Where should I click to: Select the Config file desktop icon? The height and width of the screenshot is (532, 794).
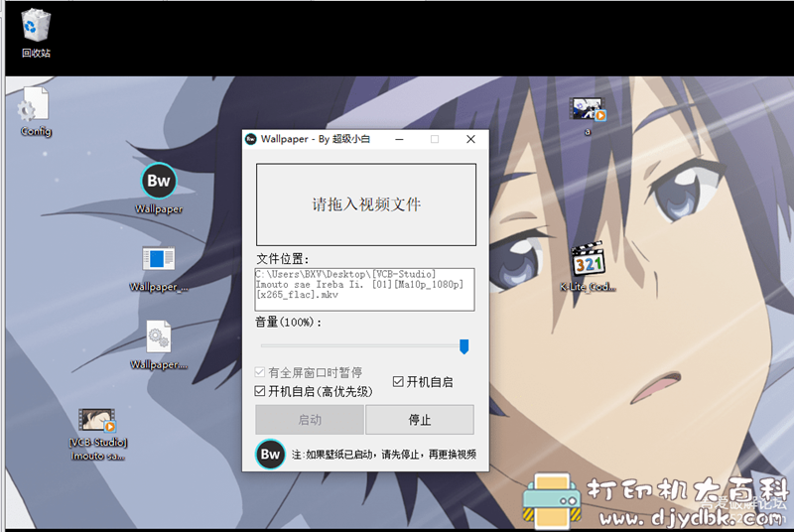(35, 111)
